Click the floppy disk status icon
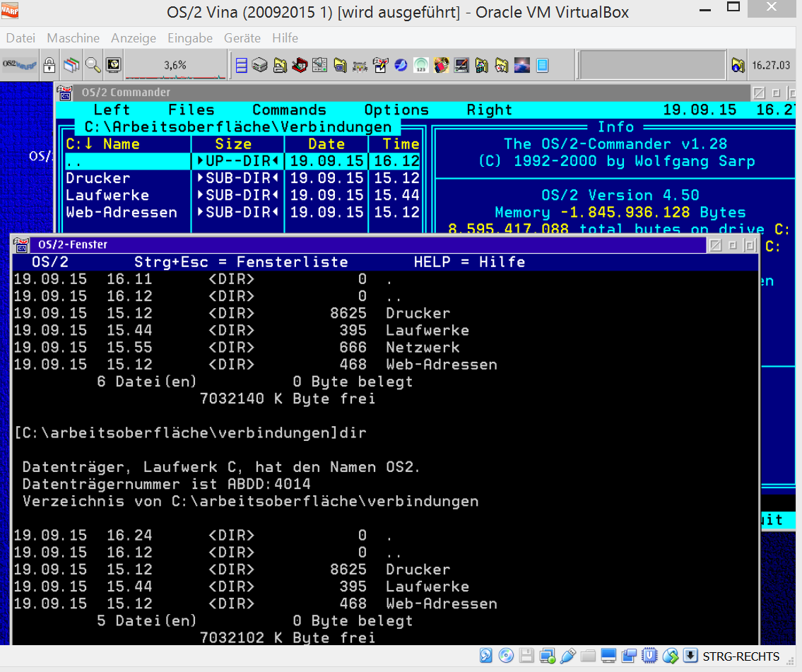Viewport: 802px width, 672px height. tap(526, 656)
